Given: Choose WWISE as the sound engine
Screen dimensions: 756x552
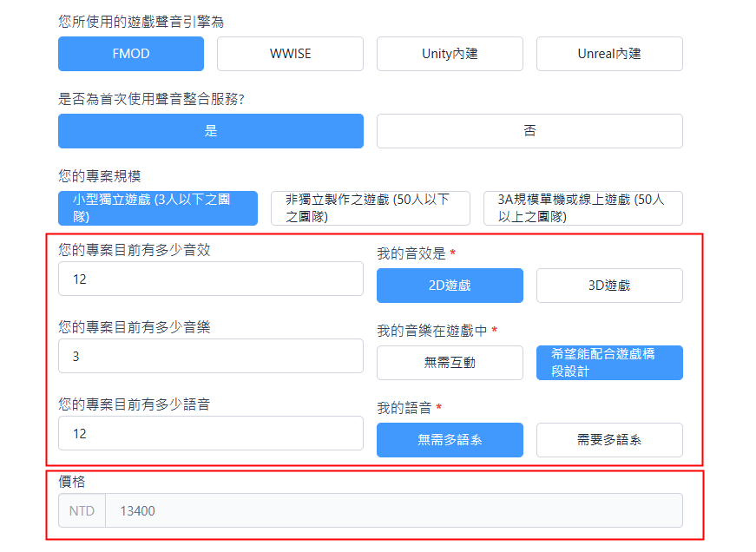Looking at the screenshot, I should pyautogui.click(x=290, y=54).
